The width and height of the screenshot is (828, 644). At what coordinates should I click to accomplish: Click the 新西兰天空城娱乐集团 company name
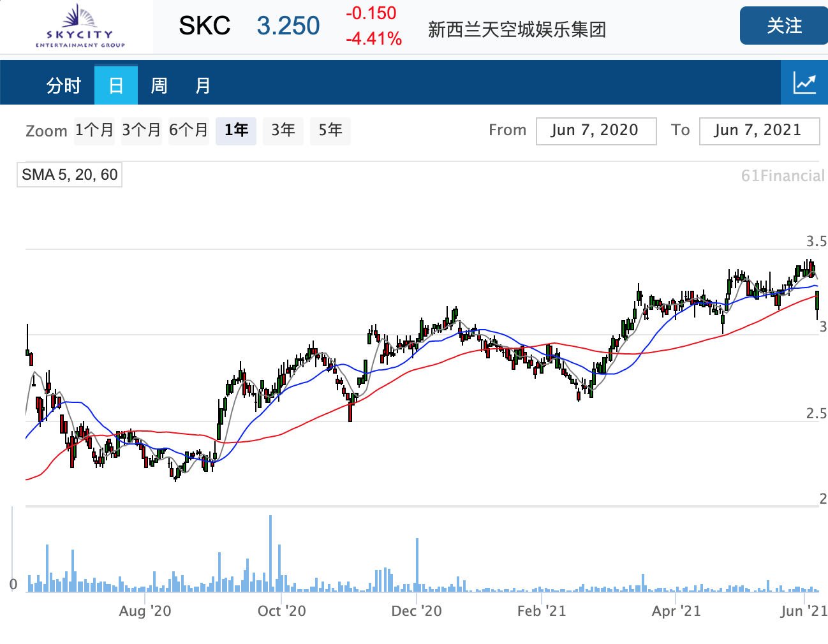(x=517, y=29)
